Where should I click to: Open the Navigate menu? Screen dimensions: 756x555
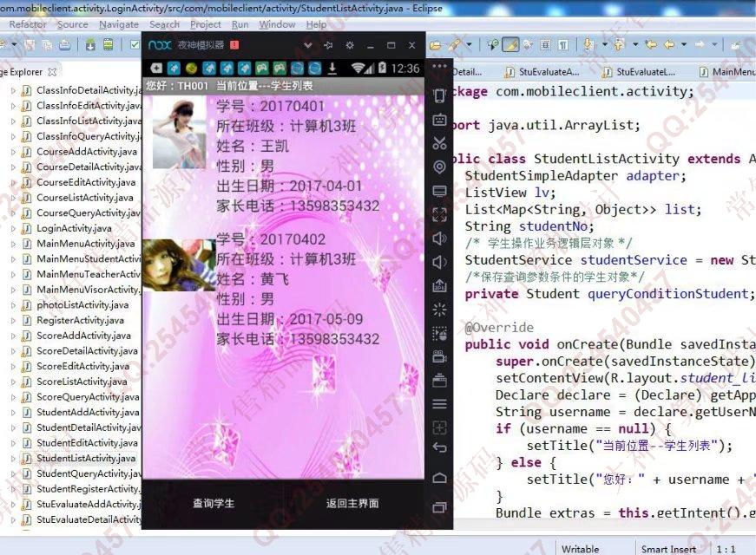point(117,24)
